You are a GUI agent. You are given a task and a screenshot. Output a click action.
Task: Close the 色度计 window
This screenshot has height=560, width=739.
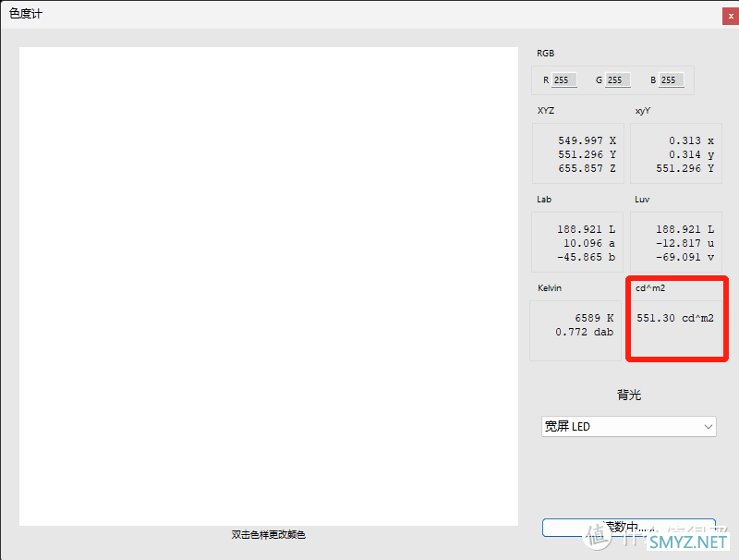click(731, 16)
